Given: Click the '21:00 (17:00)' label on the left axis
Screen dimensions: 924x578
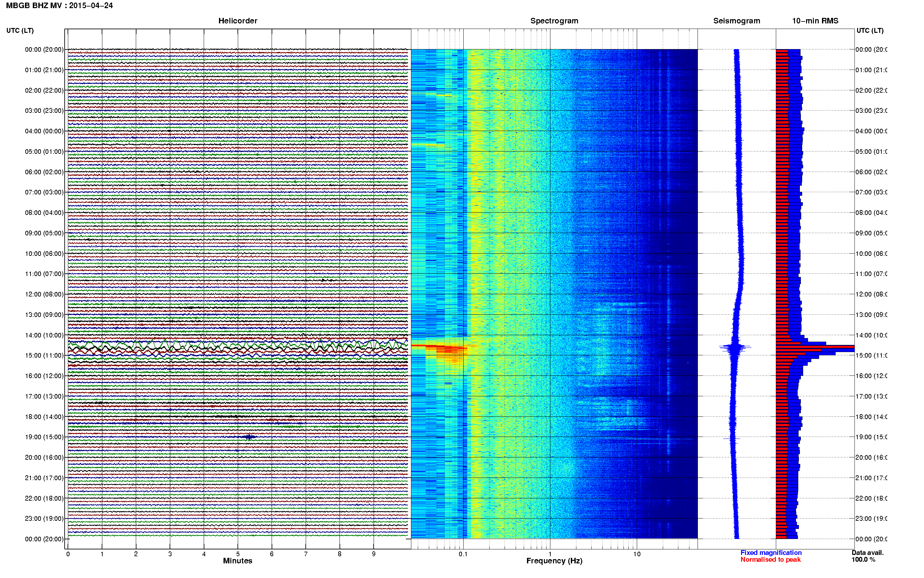Looking at the screenshot, I should pyautogui.click(x=44, y=478).
